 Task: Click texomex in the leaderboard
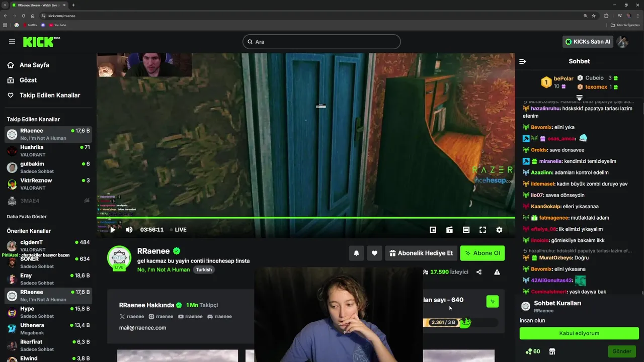(596, 87)
